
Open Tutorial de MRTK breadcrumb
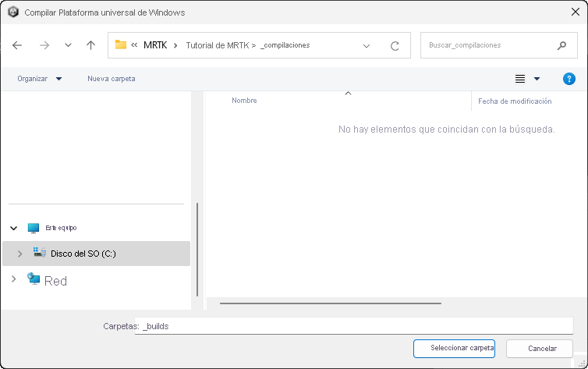click(218, 45)
